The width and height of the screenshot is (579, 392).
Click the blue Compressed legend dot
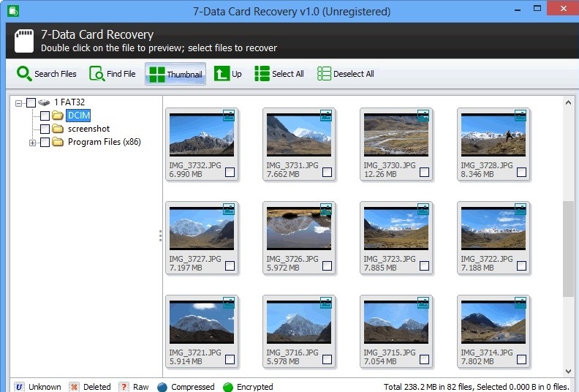162,387
